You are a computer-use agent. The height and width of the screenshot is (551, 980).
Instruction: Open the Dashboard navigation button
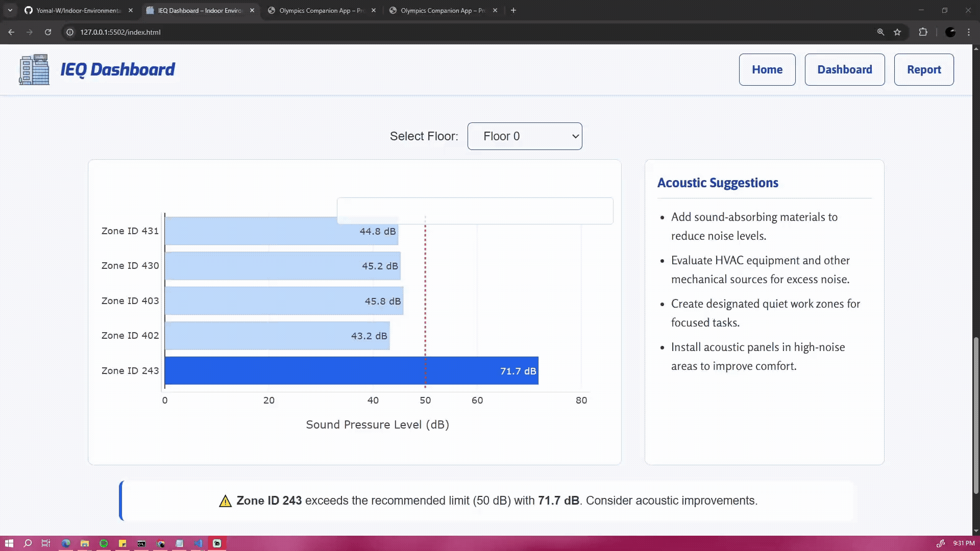(844, 70)
